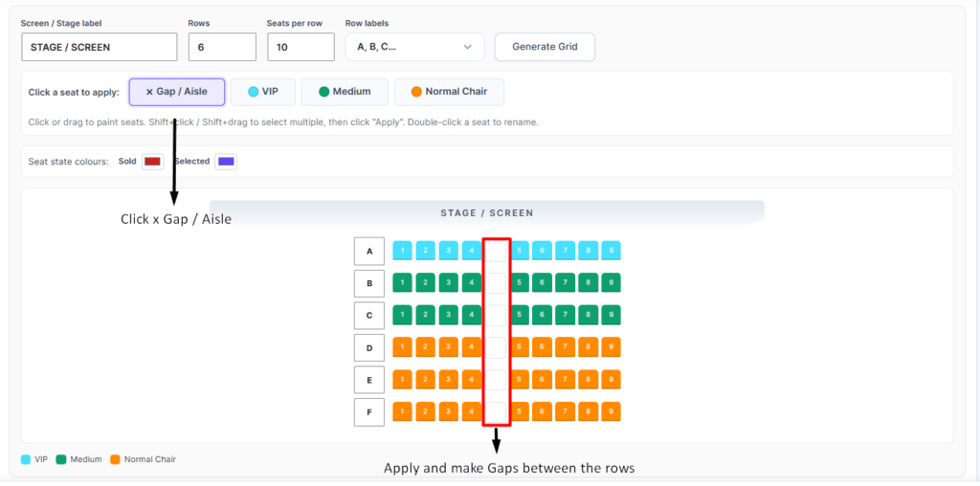Click green seat 1 in row B

(x=403, y=283)
